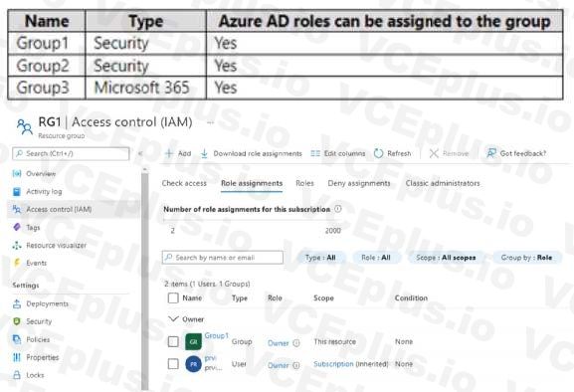
Task: Click the blue PR user avatar
Action: [x=194, y=364]
